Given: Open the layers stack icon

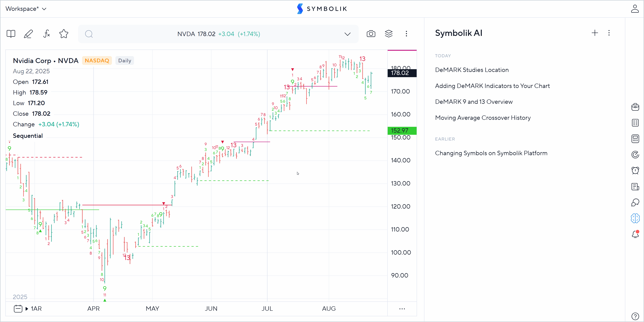Looking at the screenshot, I should click(388, 34).
